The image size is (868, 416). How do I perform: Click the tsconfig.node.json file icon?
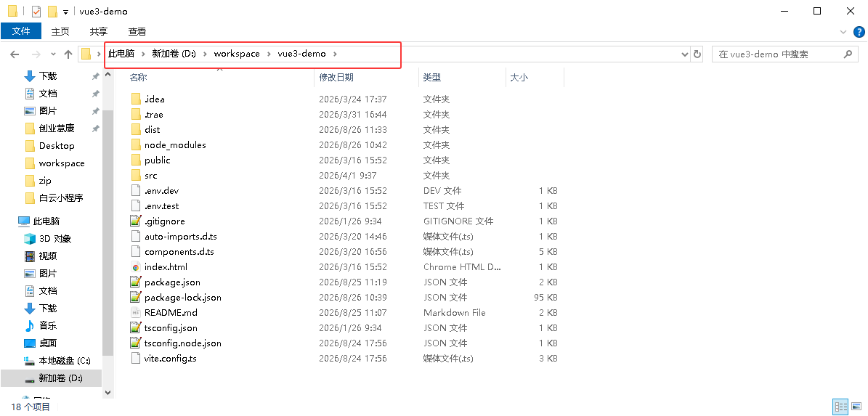point(136,343)
